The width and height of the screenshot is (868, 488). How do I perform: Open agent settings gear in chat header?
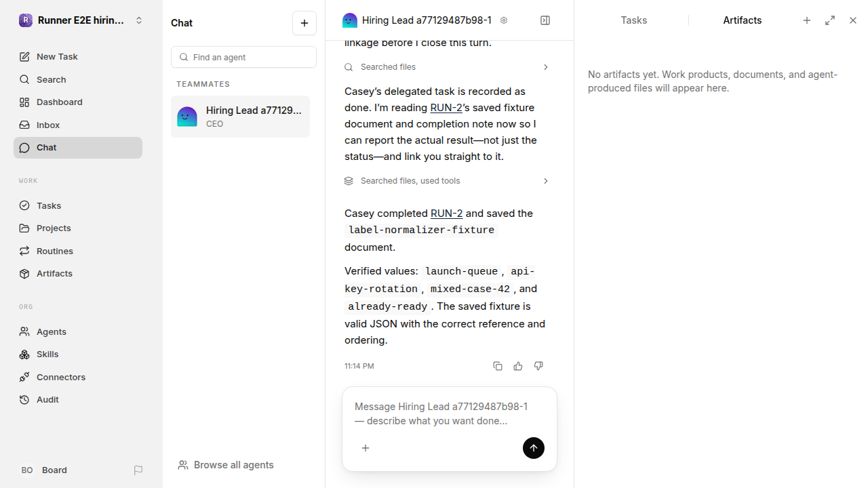click(x=504, y=20)
